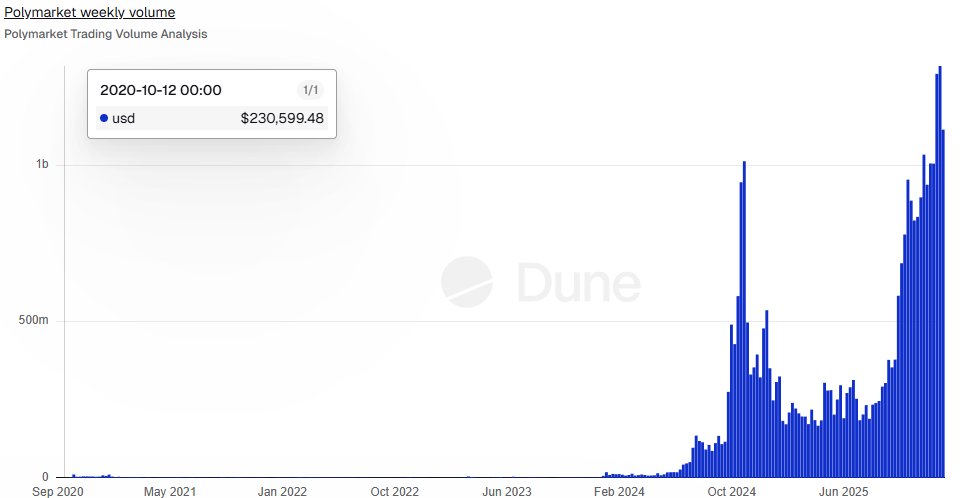
Task: Click the usd series label in tooltip
Action: (123, 118)
